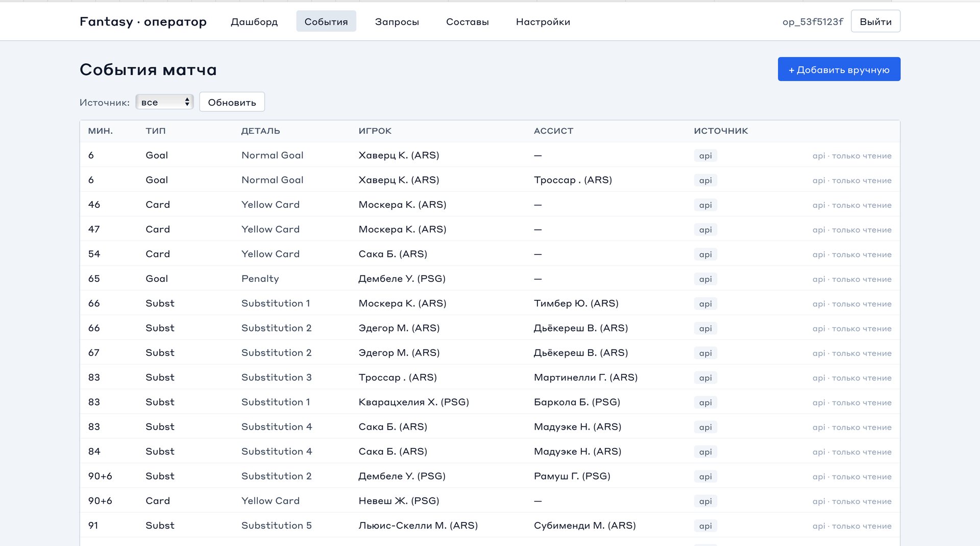The width and height of the screenshot is (980, 546).
Task: Click the Добавить вручную button
Action: click(839, 69)
